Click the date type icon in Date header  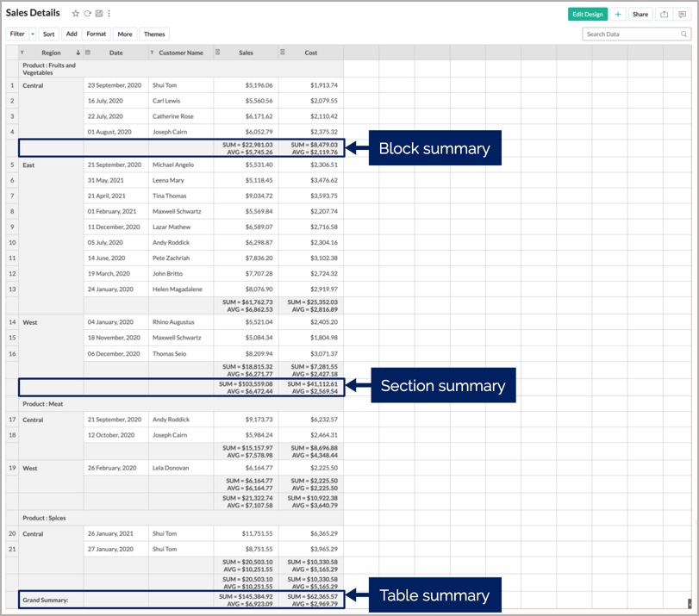click(88, 53)
